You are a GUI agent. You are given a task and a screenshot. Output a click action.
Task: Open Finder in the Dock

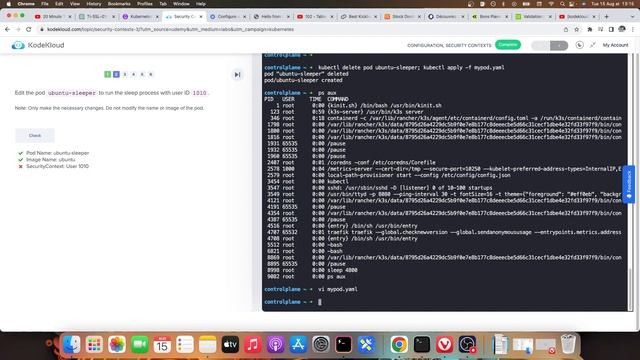[x=72, y=345]
